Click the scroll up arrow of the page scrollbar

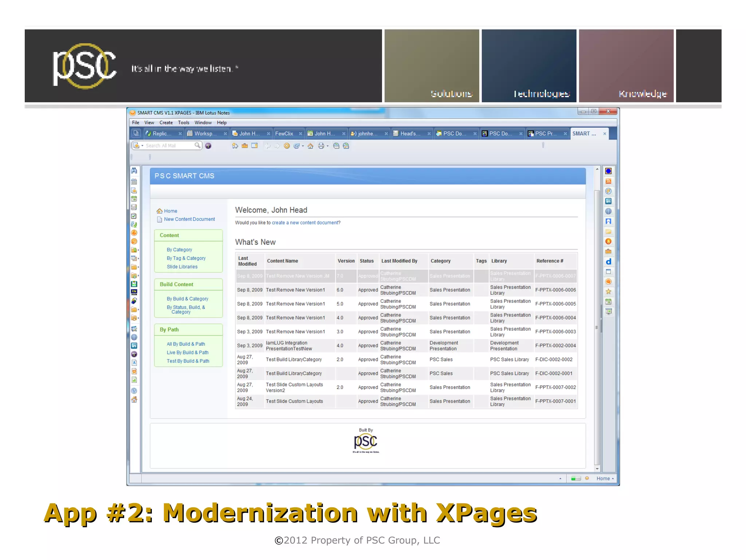pos(597,169)
